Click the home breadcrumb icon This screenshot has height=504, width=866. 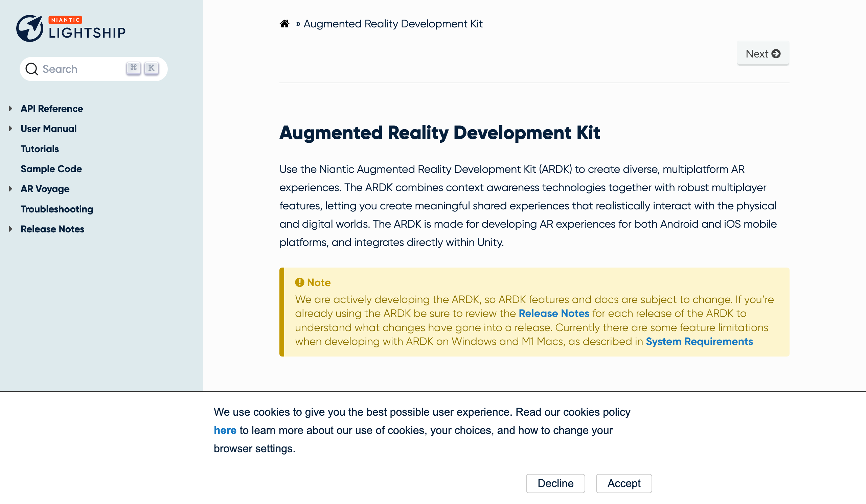click(x=284, y=24)
